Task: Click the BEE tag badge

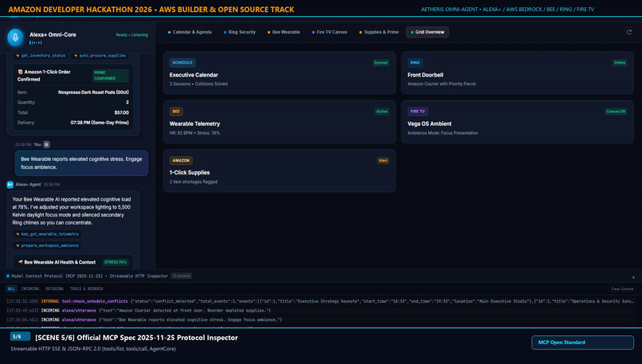Action: (x=176, y=112)
